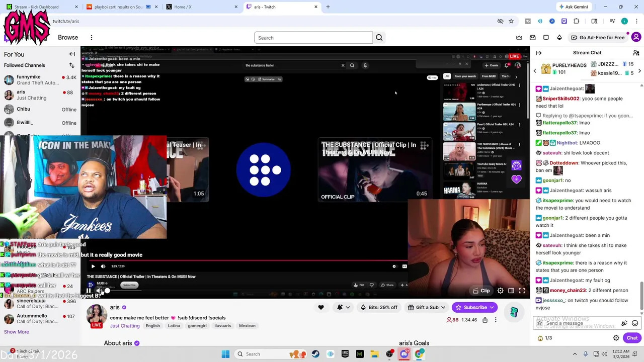
Task: Open aris profile avatar below player
Action: [x=97, y=315]
